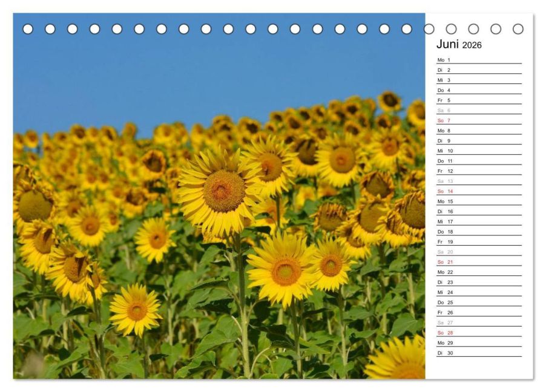Select the 'Mo 8' calendar row
Screen dimensions: 546x392
479,131
